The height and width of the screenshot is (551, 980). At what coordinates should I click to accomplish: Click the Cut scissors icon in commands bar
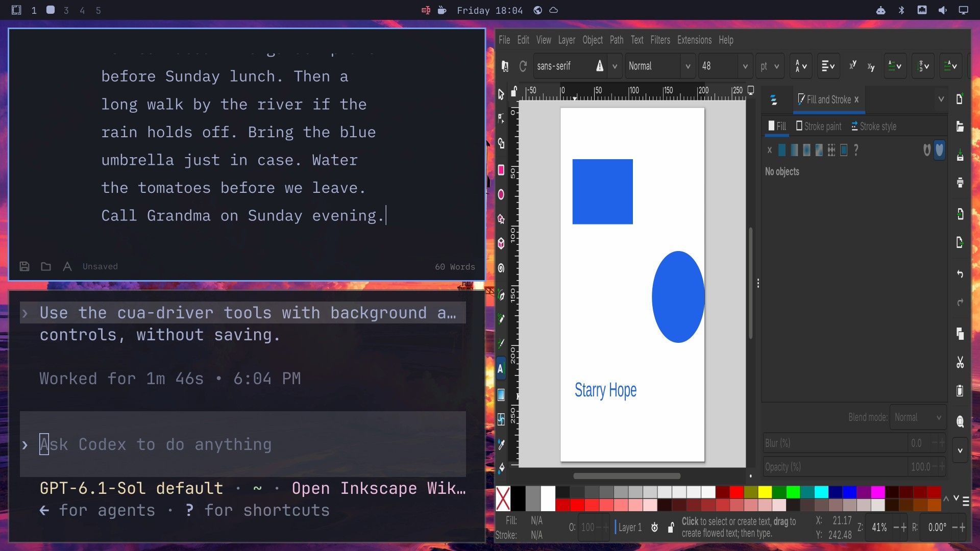[x=960, y=362]
